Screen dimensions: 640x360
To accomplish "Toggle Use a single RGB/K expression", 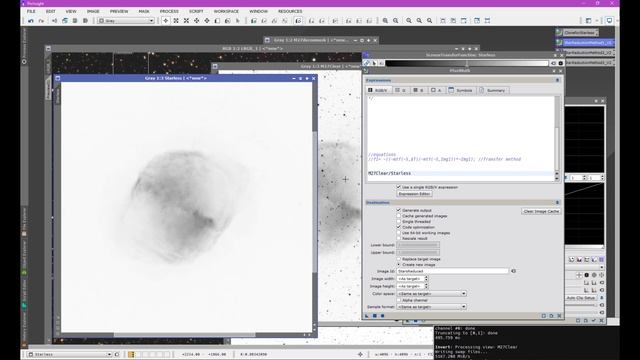I will (x=399, y=187).
